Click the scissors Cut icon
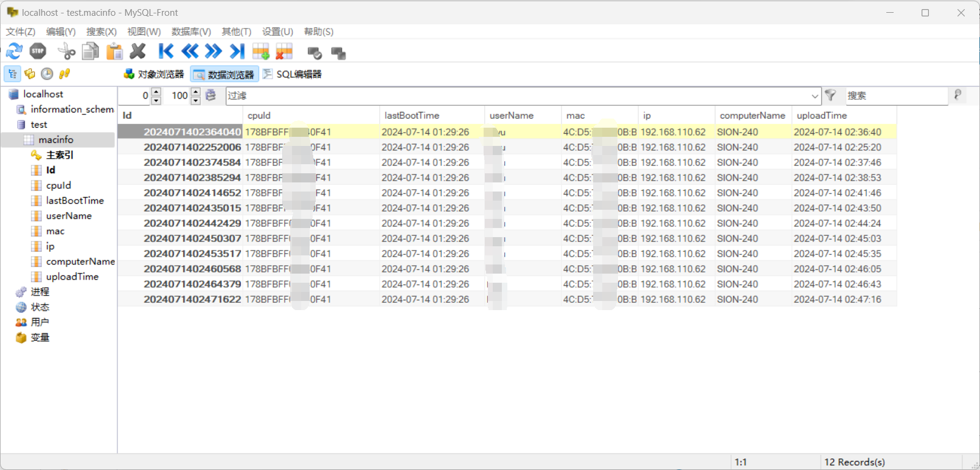 click(66, 52)
